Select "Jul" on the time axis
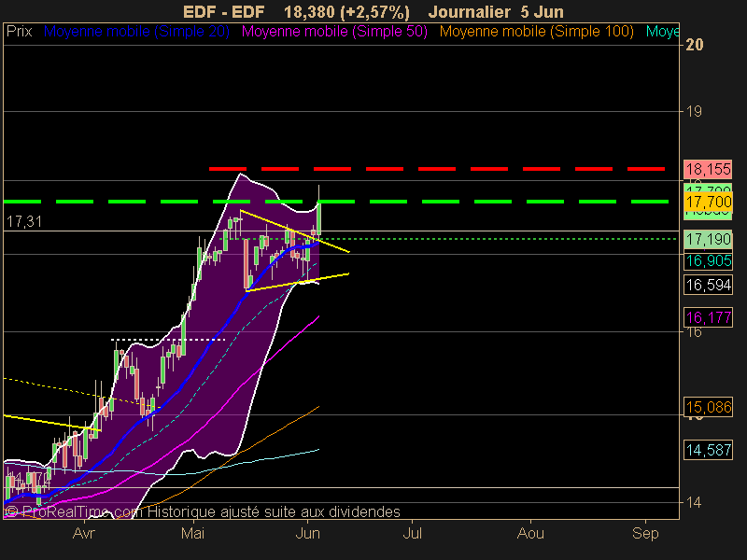 click(413, 533)
